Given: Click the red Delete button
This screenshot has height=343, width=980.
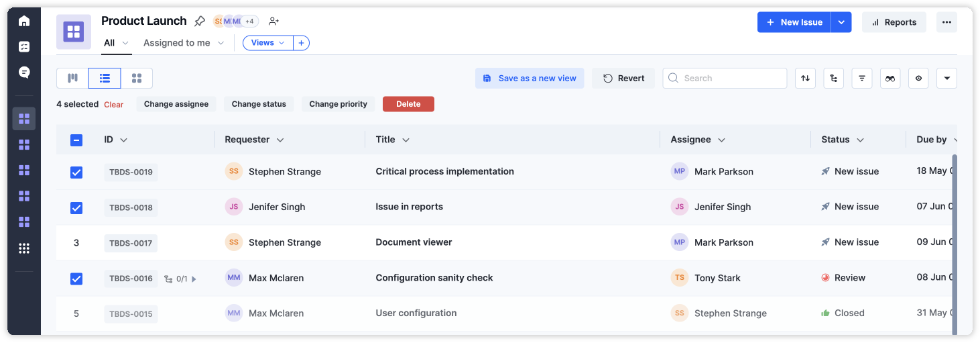Looking at the screenshot, I should tap(408, 104).
